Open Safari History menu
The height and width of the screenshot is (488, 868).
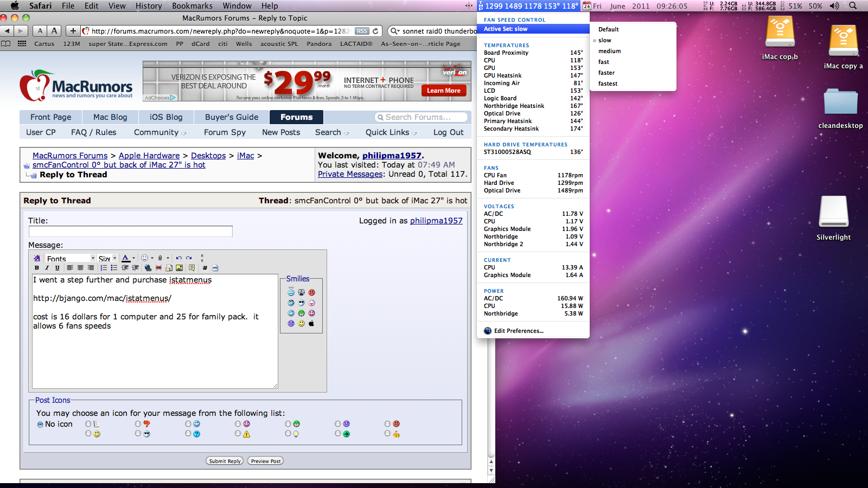(149, 6)
